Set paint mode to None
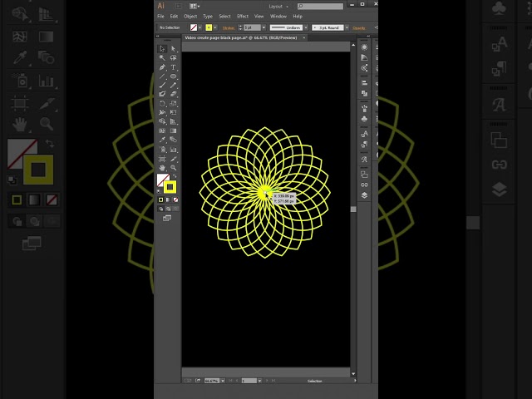This screenshot has height=399, width=532. (175, 199)
